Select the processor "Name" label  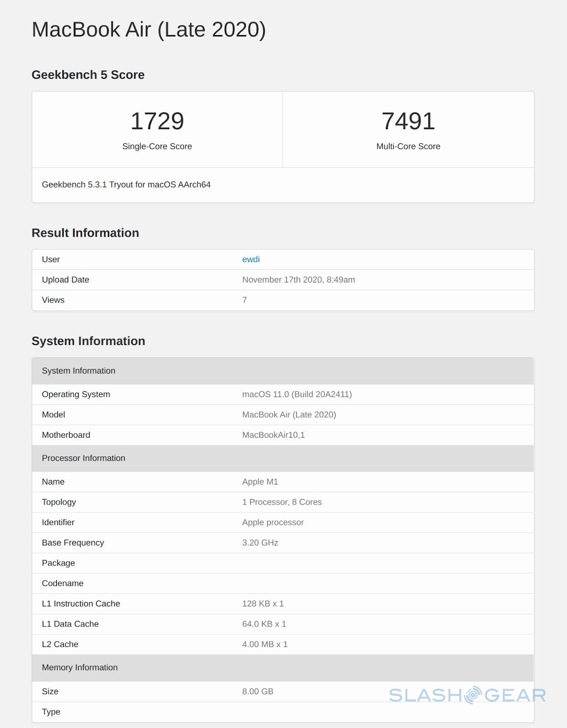pyautogui.click(x=53, y=482)
